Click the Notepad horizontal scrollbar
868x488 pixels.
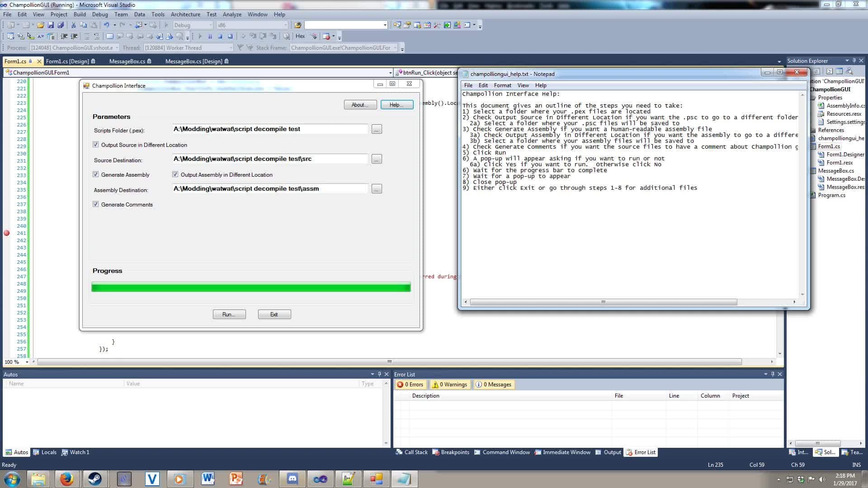603,302
